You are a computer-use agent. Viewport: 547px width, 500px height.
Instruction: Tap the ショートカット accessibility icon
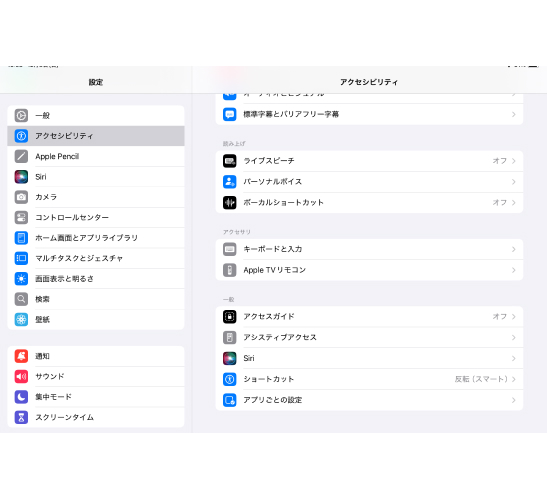pos(230,379)
